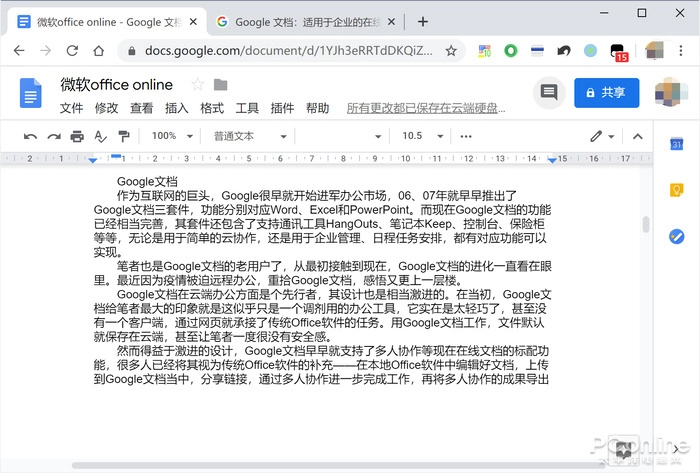
Task: Click the blue 共享 share button
Action: click(606, 92)
